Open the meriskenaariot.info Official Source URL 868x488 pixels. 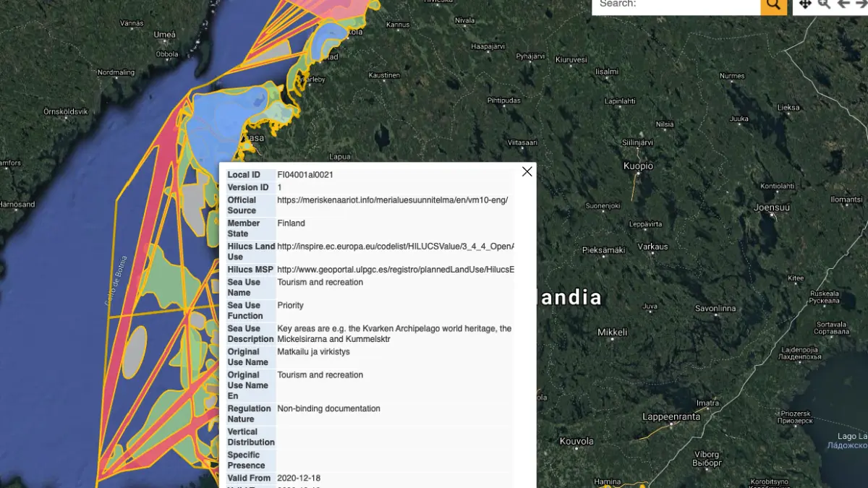pos(392,200)
